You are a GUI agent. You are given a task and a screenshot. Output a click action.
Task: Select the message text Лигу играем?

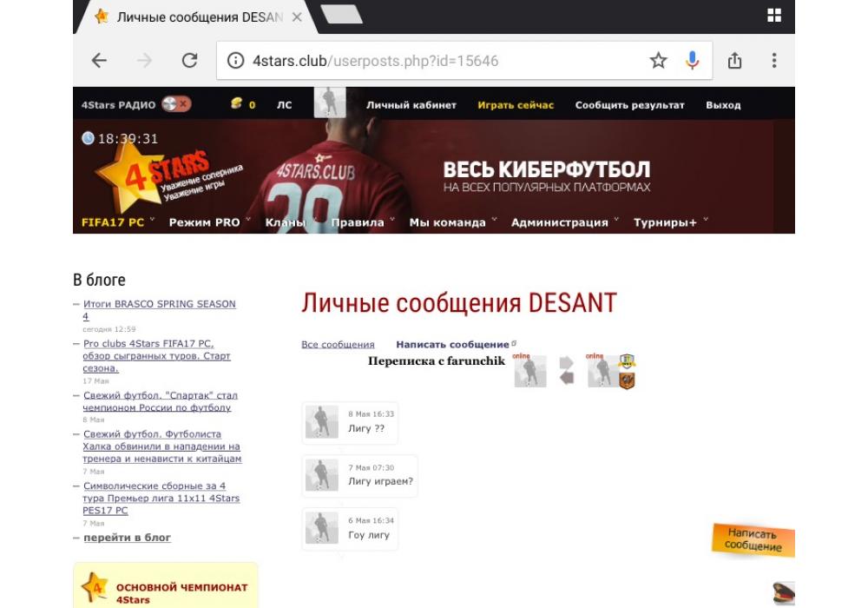(x=380, y=482)
